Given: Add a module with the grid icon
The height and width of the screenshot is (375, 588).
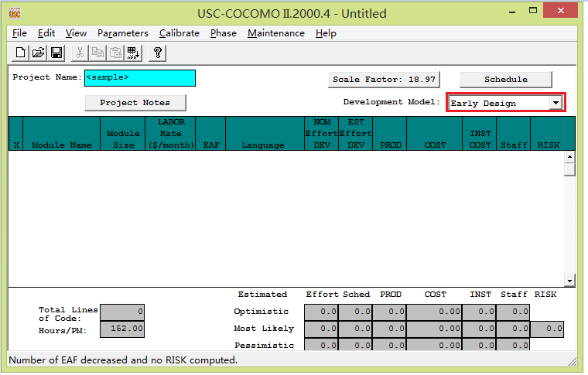Looking at the screenshot, I should point(133,53).
